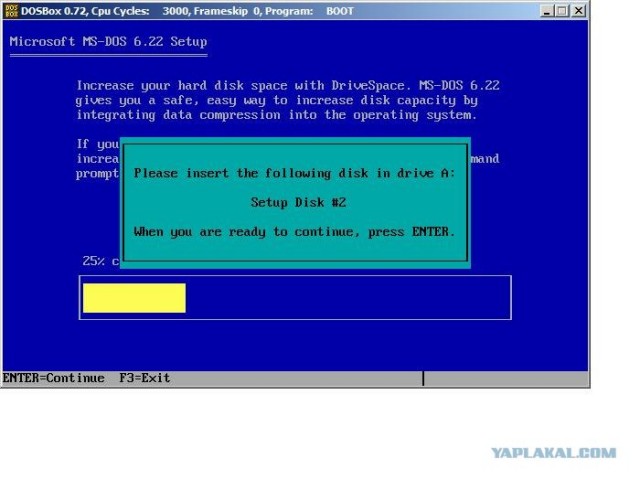Click the 'gives you a safe, easy way' line
This screenshot has width=640, height=480.
276,100
